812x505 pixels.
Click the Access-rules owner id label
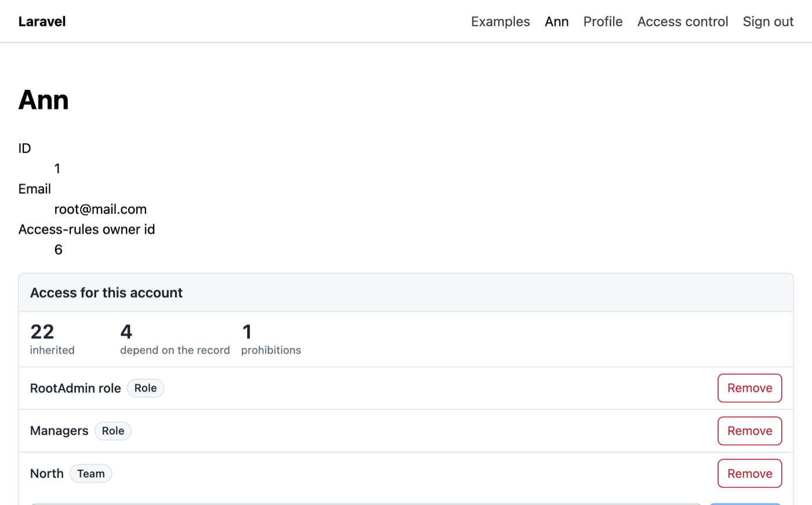click(87, 230)
